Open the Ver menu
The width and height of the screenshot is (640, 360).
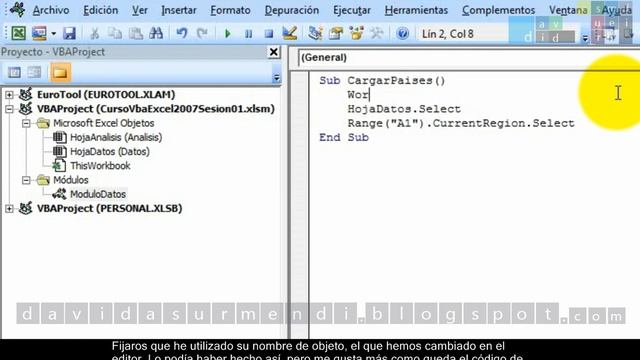(x=140, y=10)
